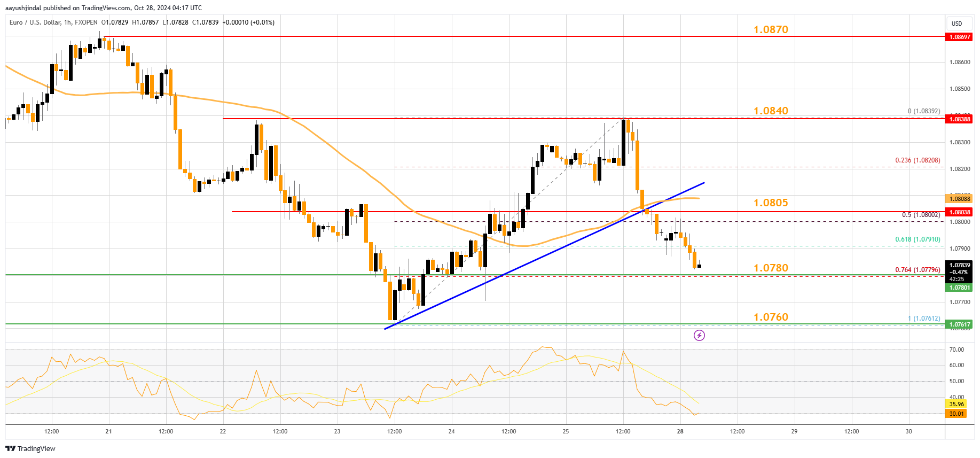Click the 1.08388 red price tag
Viewport: 980px width, 458px height.
[x=959, y=119]
